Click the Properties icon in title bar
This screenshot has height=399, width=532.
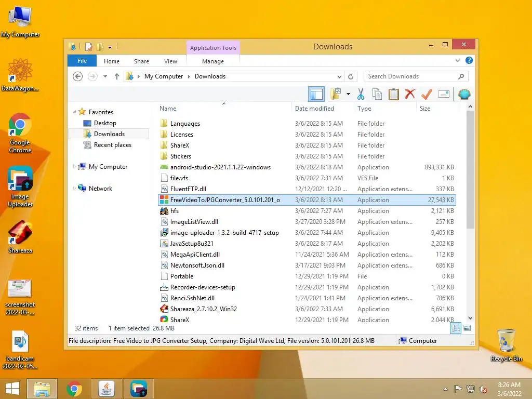[88, 46]
